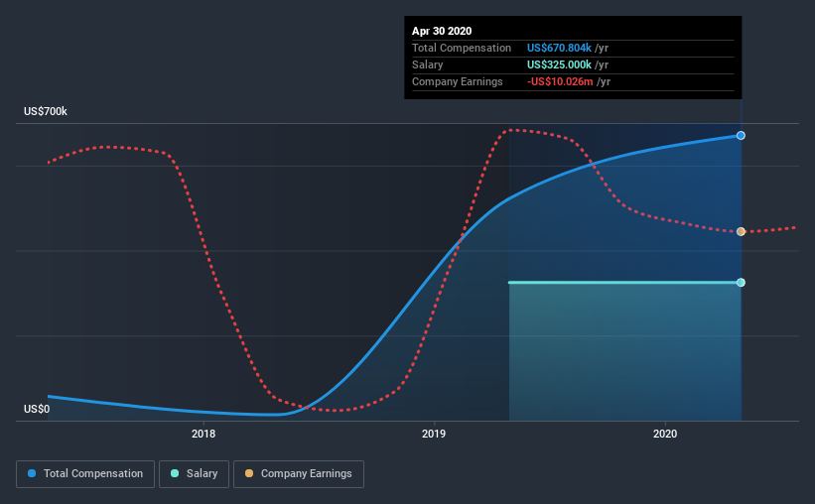
Task: Click the blue dot in Total Compensation legend
Action: (x=32, y=473)
